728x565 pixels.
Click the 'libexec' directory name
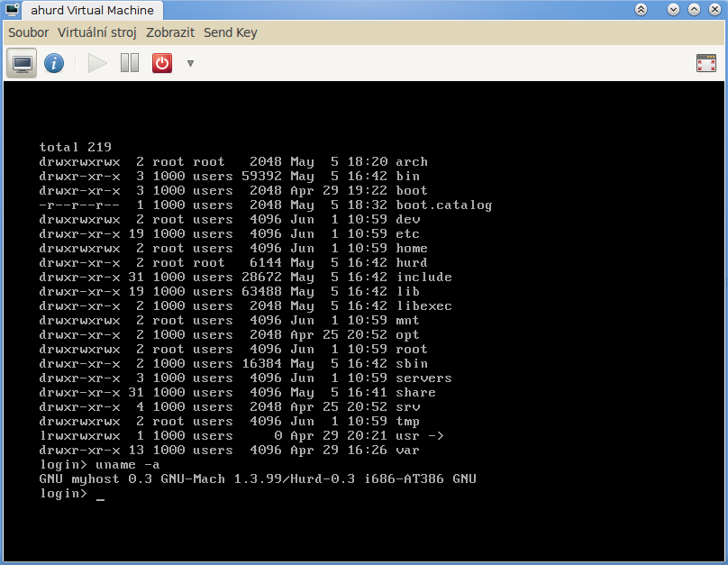(x=423, y=305)
